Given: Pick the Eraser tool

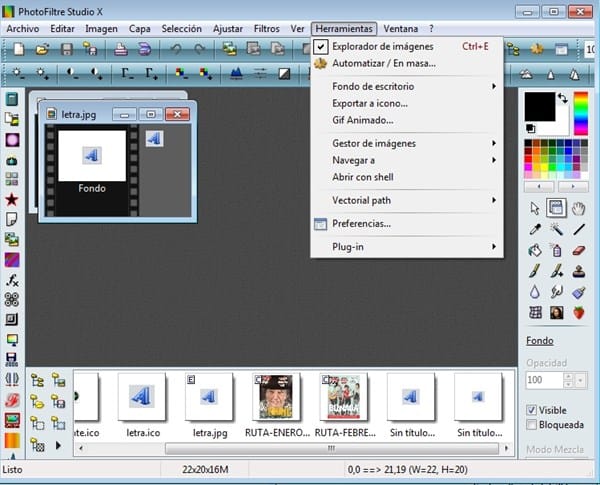Looking at the screenshot, I should (x=579, y=250).
